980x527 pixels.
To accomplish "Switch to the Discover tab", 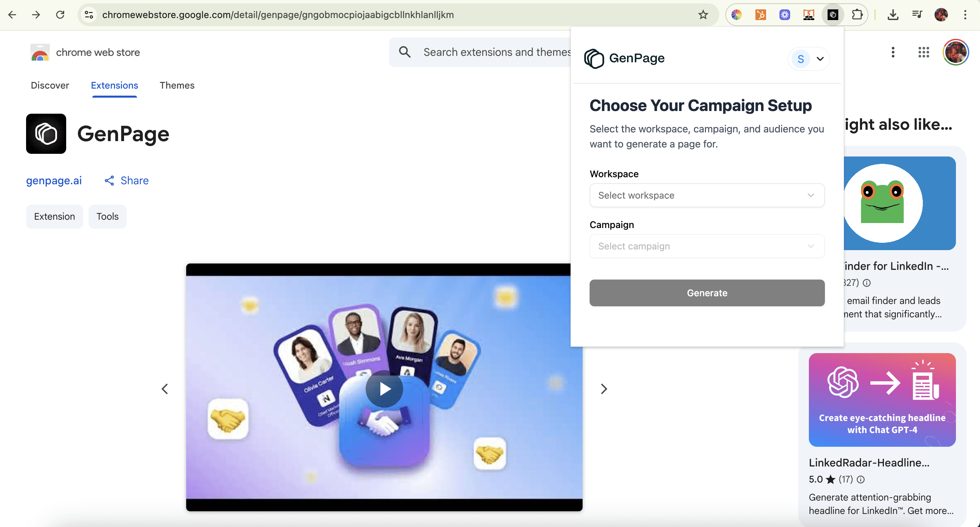I will pyautogui.click(x=50, y=85).
